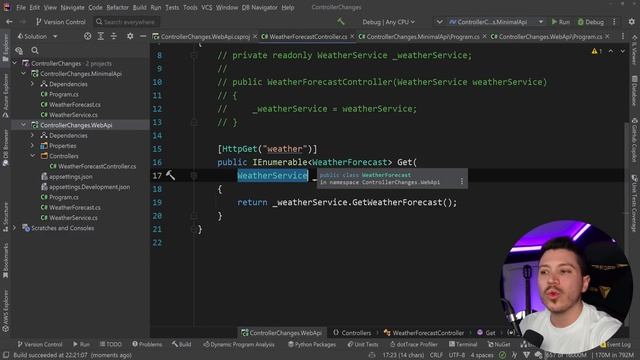The image size is (640, 360).
Task: Open the Debug | Any CPU configuration dropdown
Action: click(x=389, y=22)
